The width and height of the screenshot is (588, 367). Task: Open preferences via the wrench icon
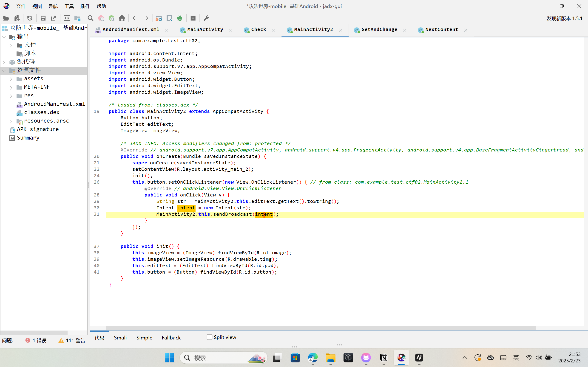click(x=206, y=18)
